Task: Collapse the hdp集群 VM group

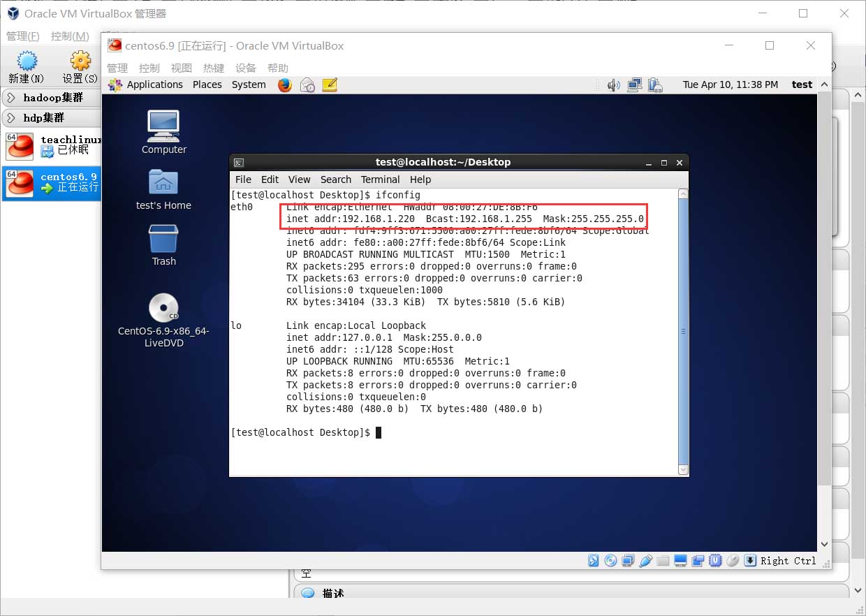Action: click(12, 117)
